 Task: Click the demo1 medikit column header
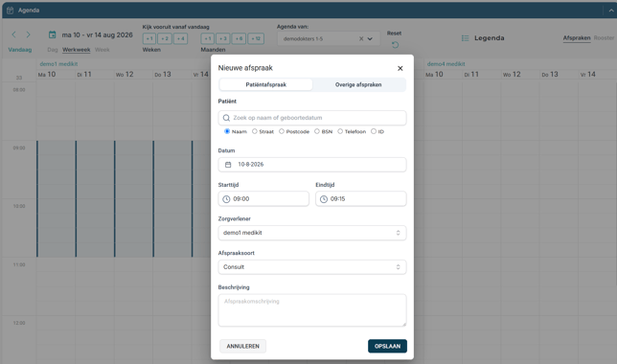click(58, 64)
